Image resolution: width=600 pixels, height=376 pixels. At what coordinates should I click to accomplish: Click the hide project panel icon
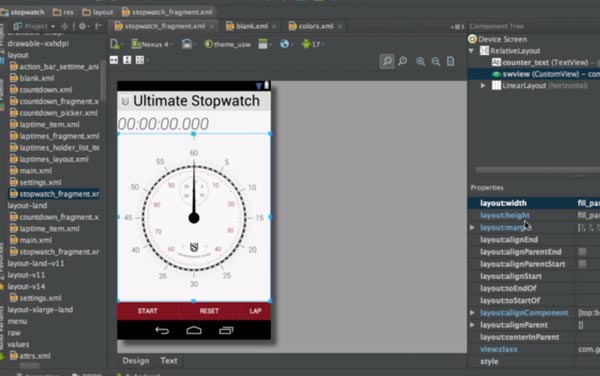(99, 26)
